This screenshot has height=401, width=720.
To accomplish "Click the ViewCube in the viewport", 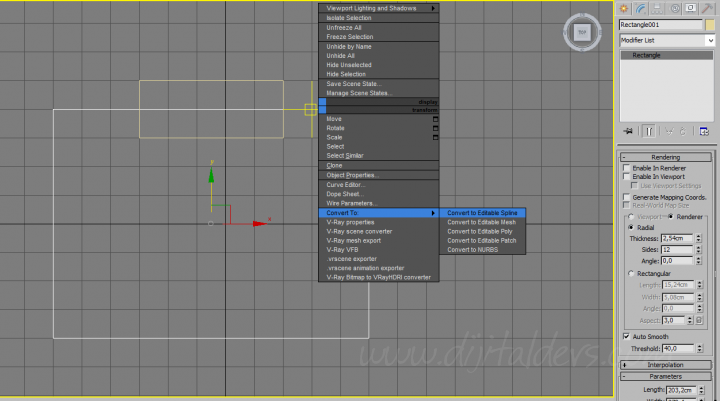I will [x=581, y=32].
